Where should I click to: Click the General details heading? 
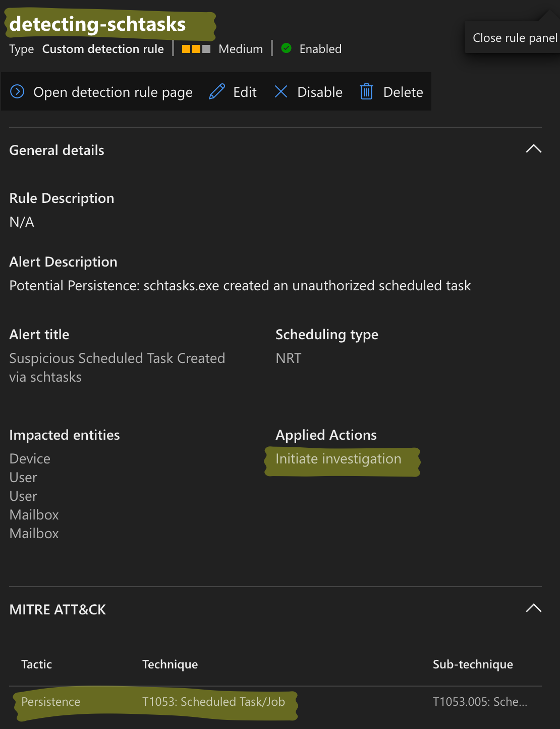(x=57, y=150)
